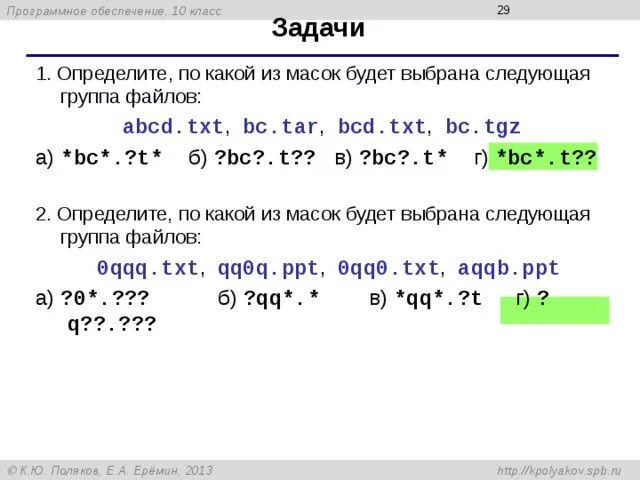Select mask ?bc?.t?? in task 1
Viewport: 640px width, 480px height.
[x=265, y=158]
